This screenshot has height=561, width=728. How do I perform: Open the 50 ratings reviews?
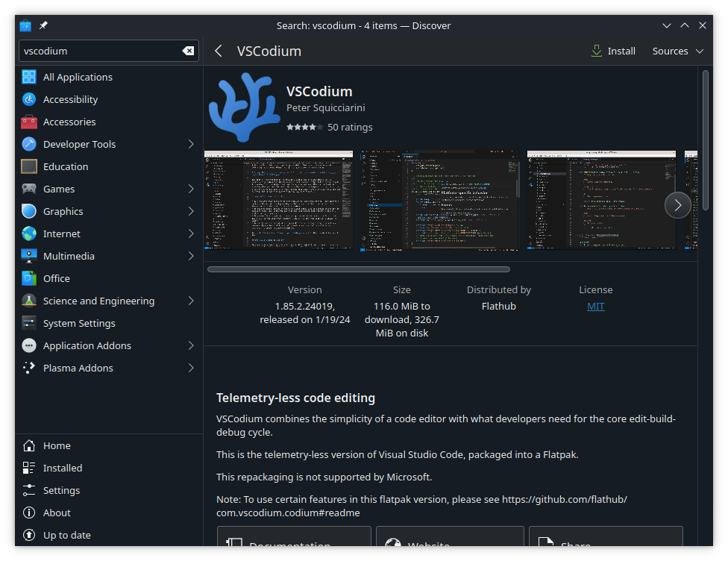[350, 127]
